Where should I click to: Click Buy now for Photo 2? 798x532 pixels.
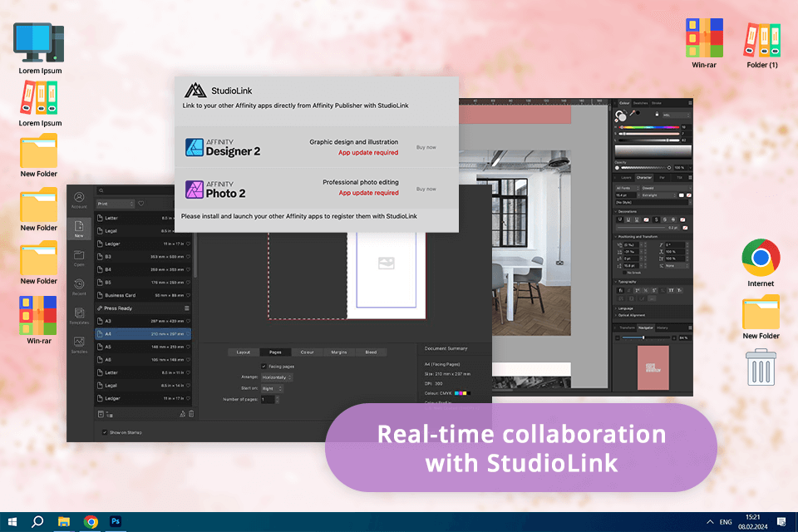[x=426, y=189]
